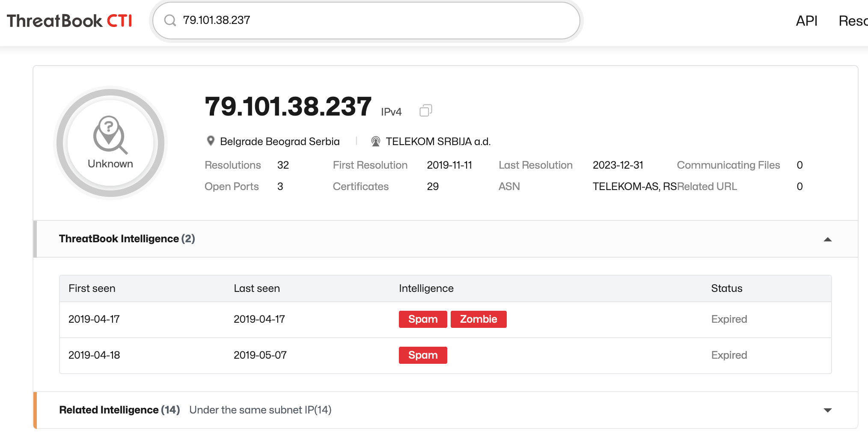Image resolution: width=868 pixels, height=440 pixels.
Task: Click Expired status in Zombie row
Action: point(729,319)
